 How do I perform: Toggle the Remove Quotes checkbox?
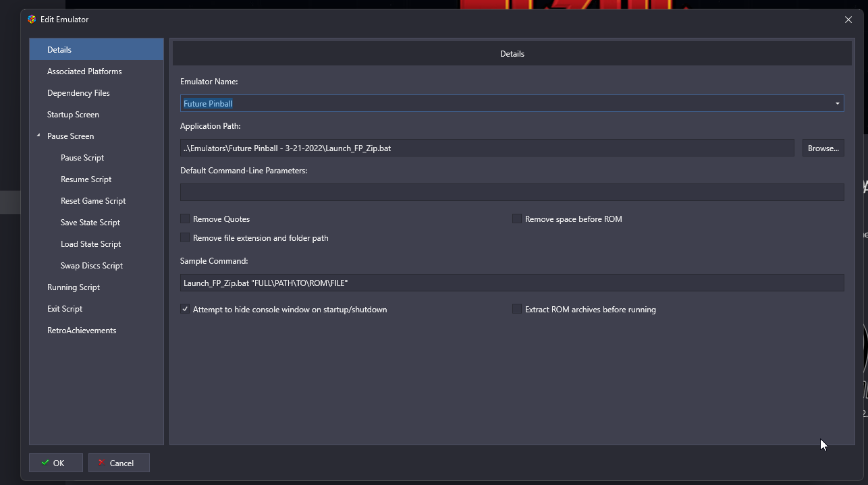[185, 219]
